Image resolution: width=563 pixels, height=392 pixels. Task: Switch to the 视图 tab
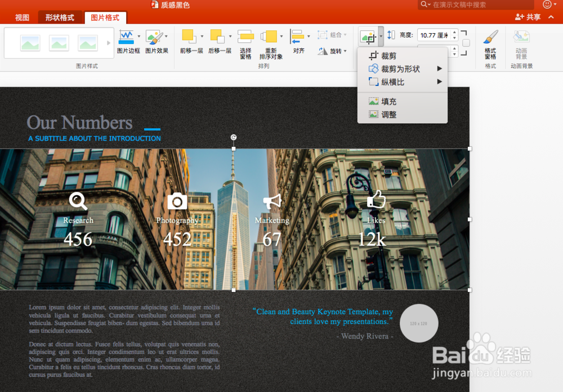coord(22,17)
